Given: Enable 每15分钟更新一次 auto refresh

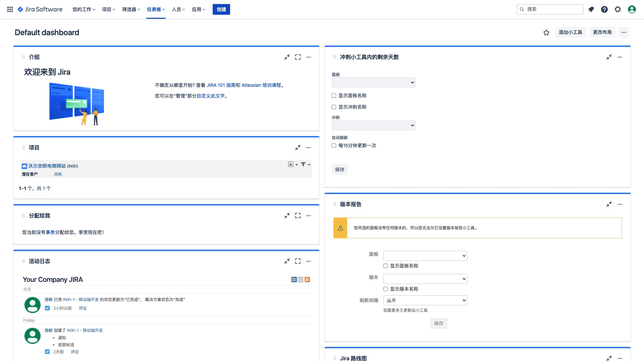Looking at the screenshot, I should point(334,146).
